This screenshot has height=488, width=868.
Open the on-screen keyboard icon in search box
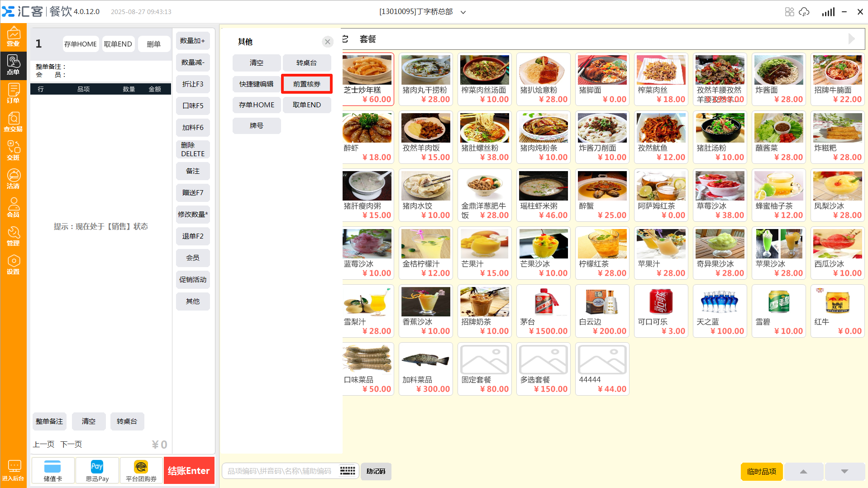pos(348,471)
